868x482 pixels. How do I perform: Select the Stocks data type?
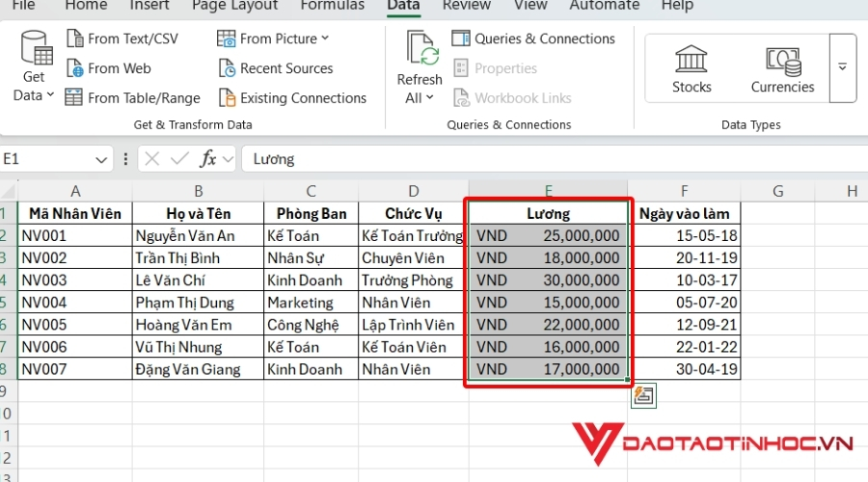click(692, 67)
